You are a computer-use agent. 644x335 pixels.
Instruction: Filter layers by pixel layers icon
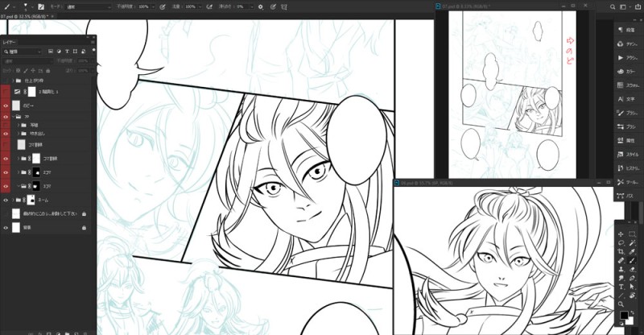tap(51, 52)
